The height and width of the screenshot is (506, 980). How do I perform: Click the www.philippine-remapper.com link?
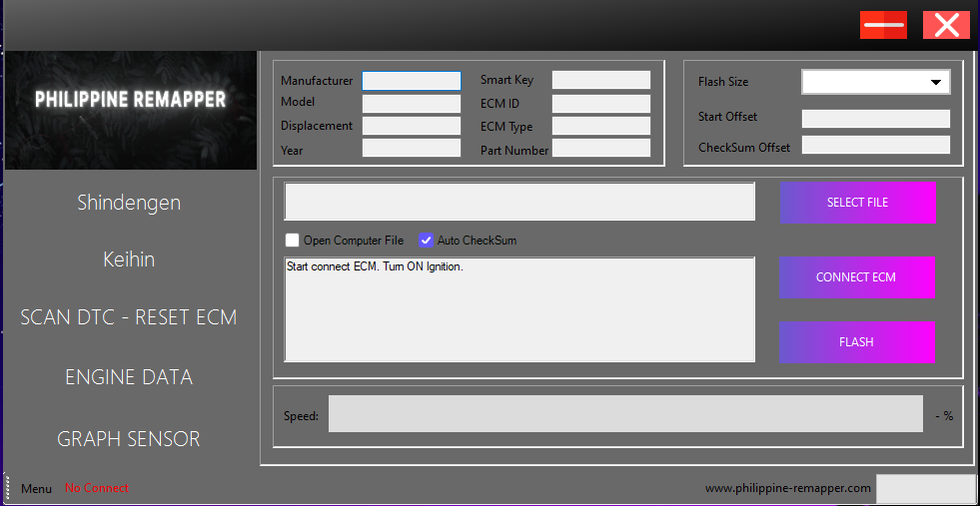click(788, 489)
